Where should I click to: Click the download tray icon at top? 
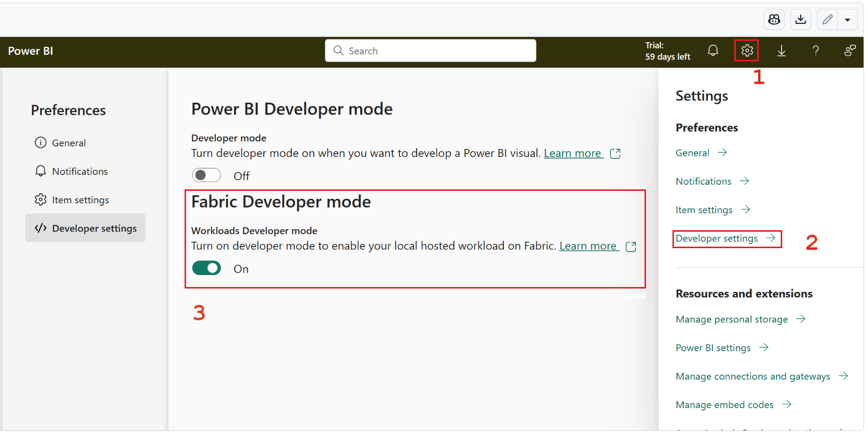click(800, 19)
